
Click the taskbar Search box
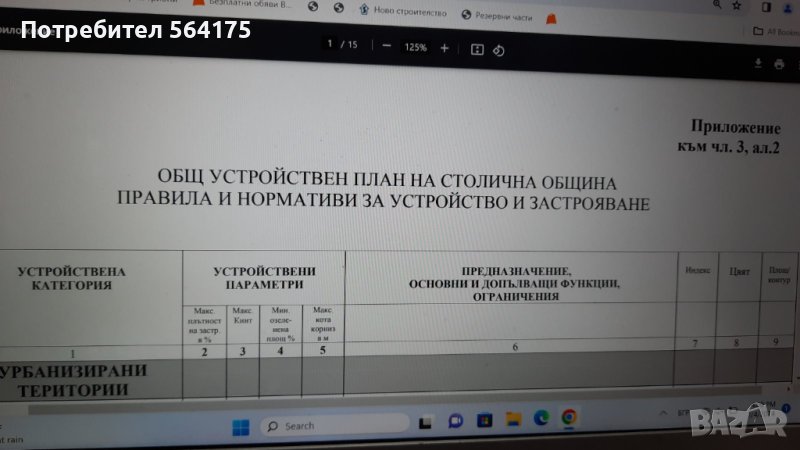click(x=335, y=425)
